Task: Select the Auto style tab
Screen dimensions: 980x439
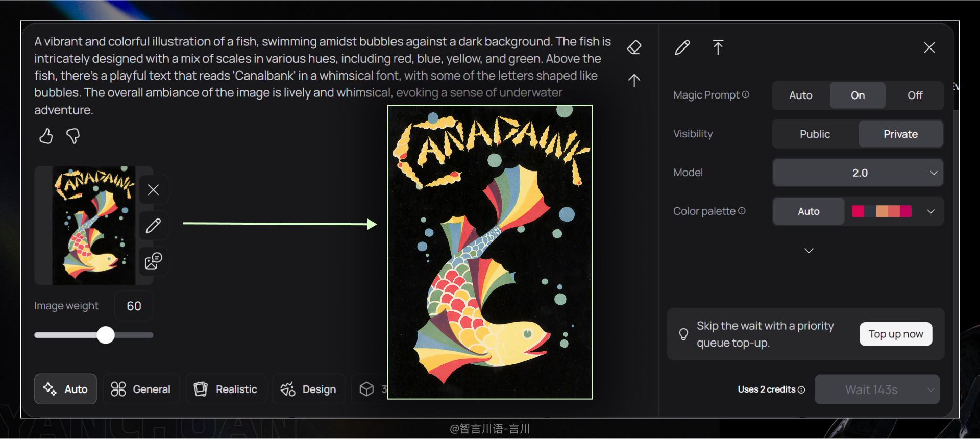Action: pyautogui.click(x=65, y=389)
